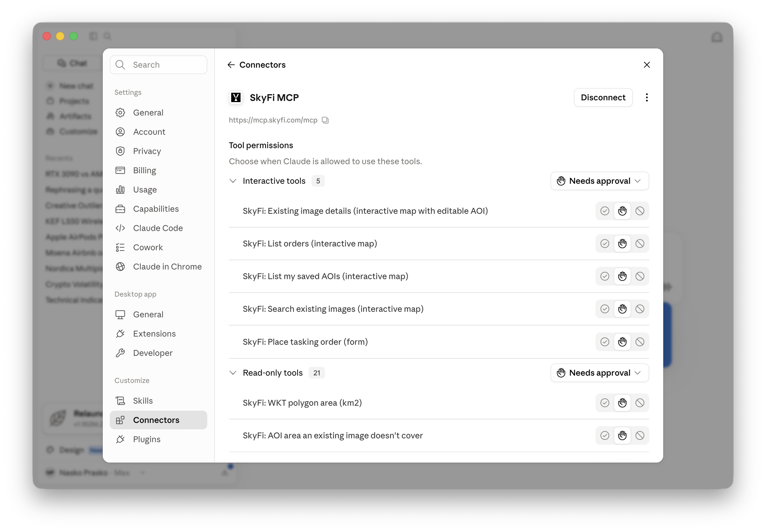Open the Account settings page

(159, 132)
